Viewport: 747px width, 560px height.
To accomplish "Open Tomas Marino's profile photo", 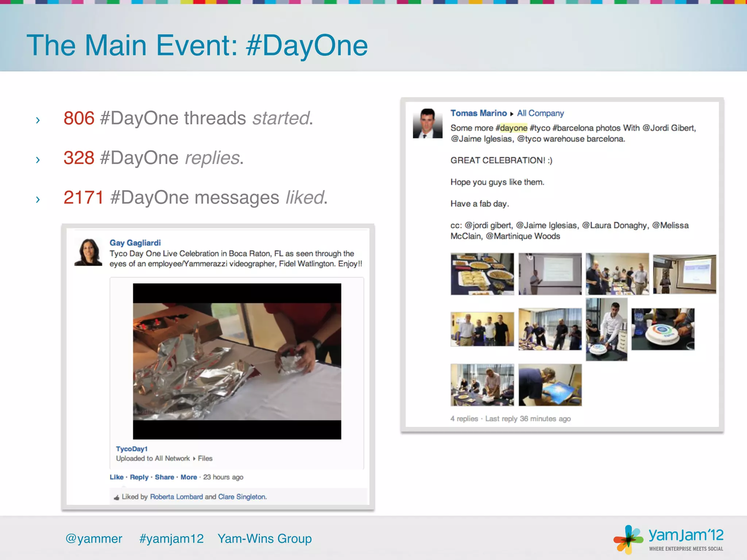I will [427, 123].
